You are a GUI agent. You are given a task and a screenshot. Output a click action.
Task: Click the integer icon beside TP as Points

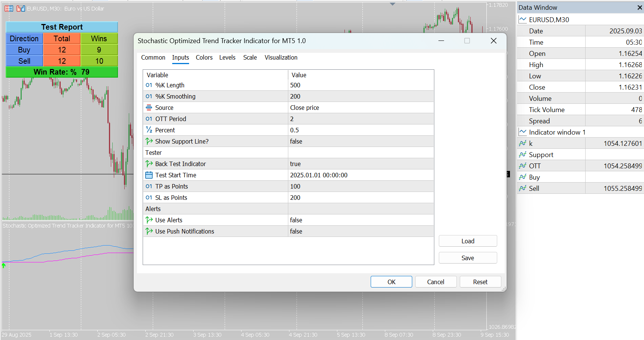149,186
